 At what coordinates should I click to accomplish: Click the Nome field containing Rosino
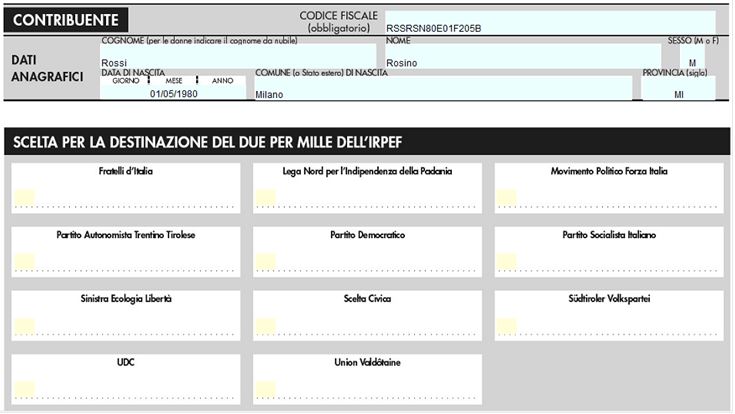[x=523, y=57]
